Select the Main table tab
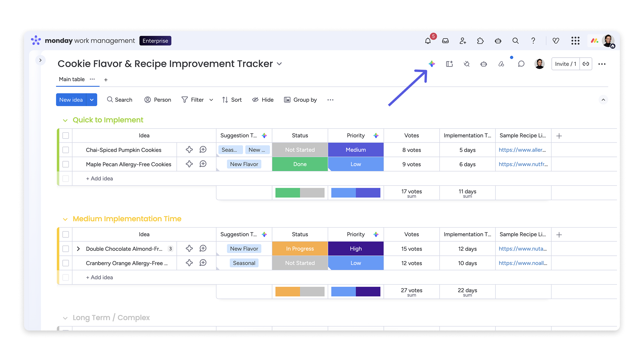 pos(71,79)
